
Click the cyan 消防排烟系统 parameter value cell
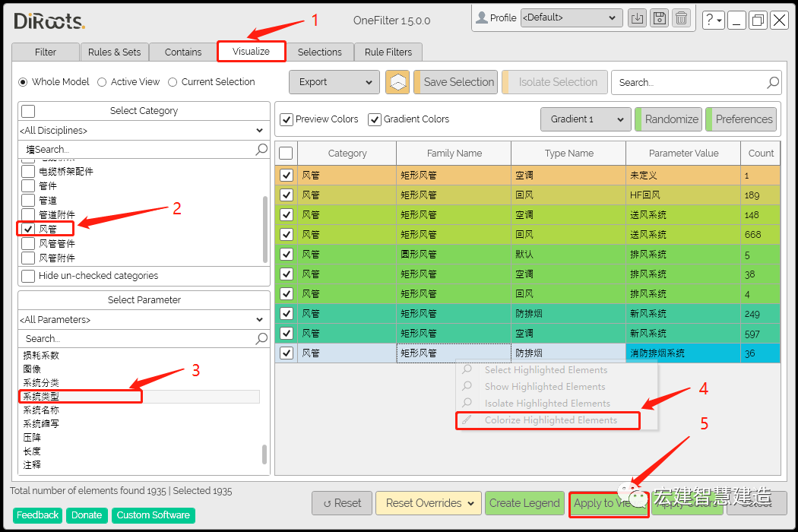click(682, 353)
